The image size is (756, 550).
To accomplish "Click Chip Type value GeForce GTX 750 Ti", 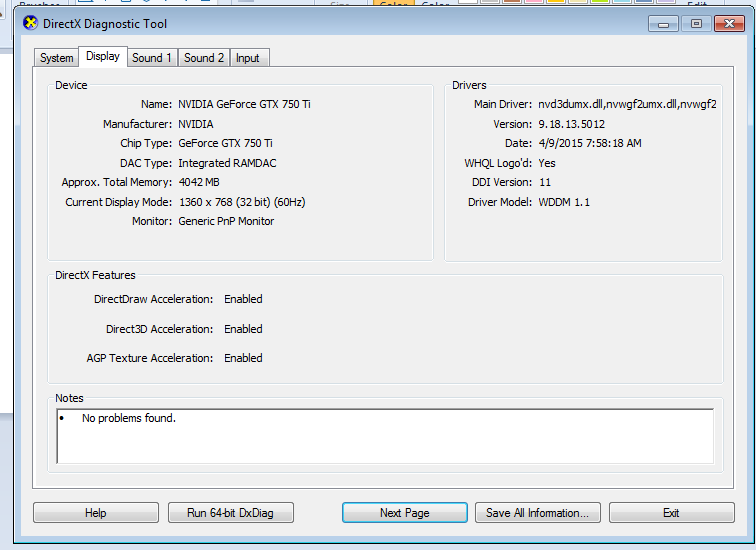I will pos(225,143).
